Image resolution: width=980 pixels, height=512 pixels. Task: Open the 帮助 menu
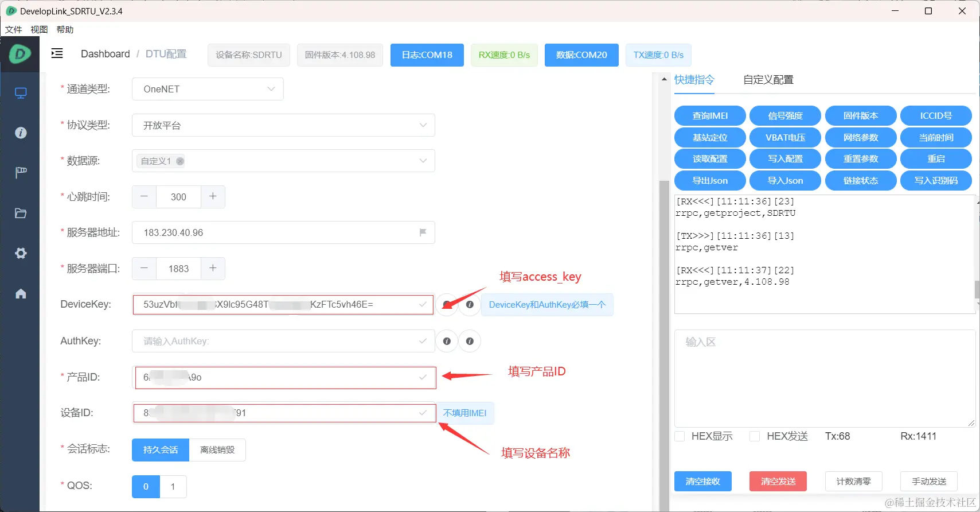(65, 29)
